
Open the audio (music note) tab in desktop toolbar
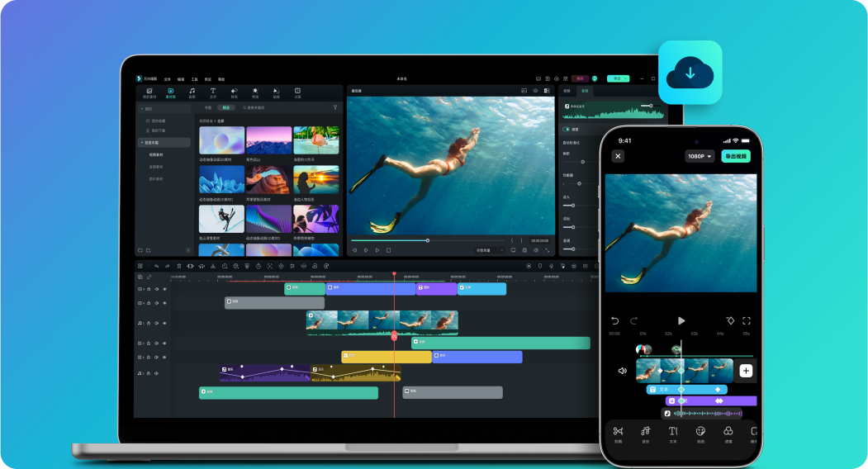coord(192,92)
